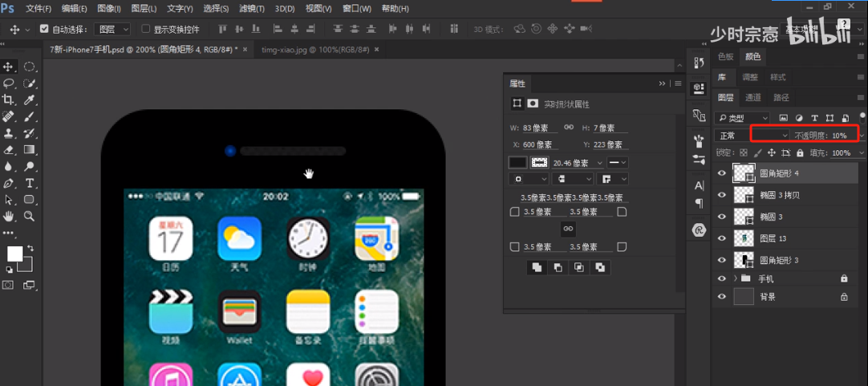Select the Horizontal Type tool

(30, 183)
